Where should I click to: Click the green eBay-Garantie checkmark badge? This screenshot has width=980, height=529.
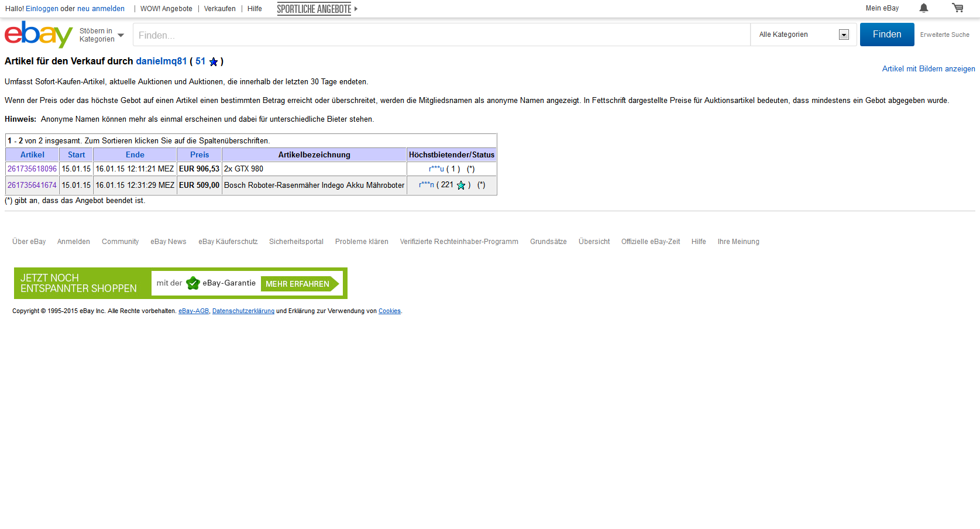tap(193, 283)
